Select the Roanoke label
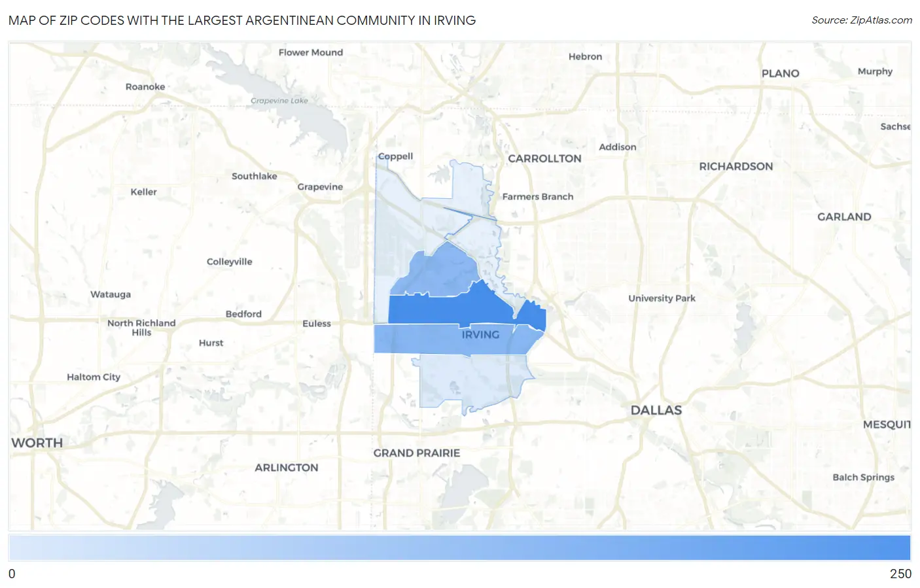Viewport: 920px width, 588px height. (x=145, y=86)
